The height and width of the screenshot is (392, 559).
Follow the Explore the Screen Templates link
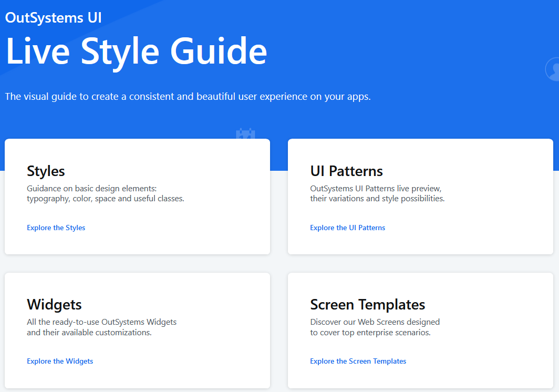point(358,361)
